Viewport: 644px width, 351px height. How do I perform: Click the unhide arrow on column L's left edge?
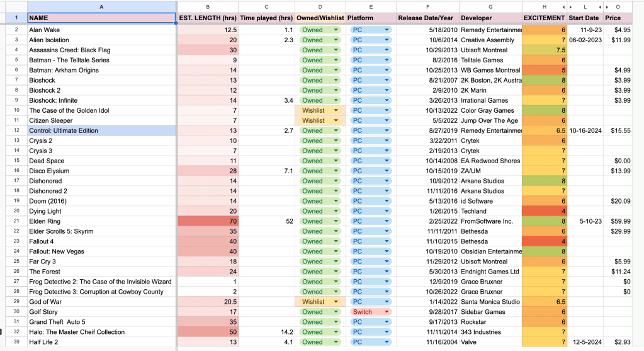point(571,6)
